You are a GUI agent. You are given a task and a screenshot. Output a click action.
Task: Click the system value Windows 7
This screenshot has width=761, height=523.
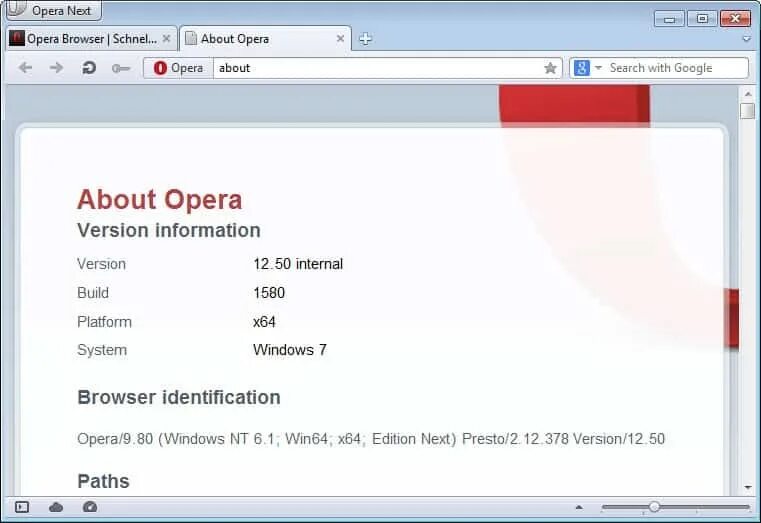tap(290, 350)
